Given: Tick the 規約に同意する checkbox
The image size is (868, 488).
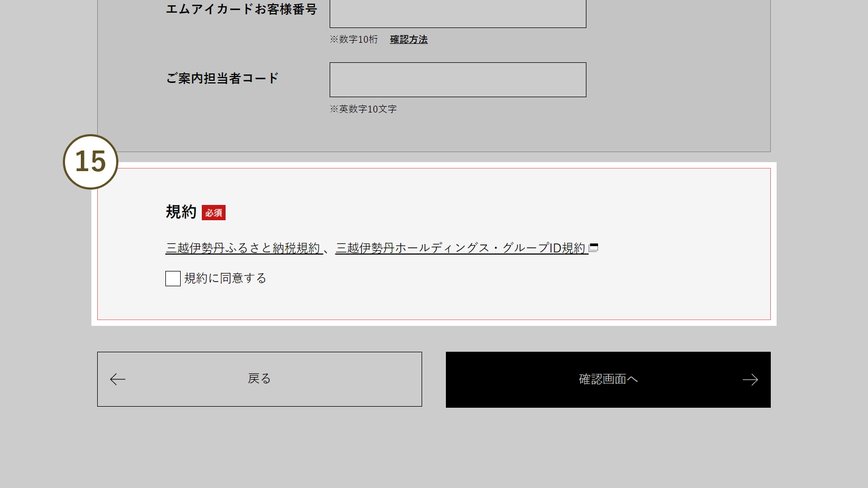Looking at the screenshot, I should coord(173,278).
